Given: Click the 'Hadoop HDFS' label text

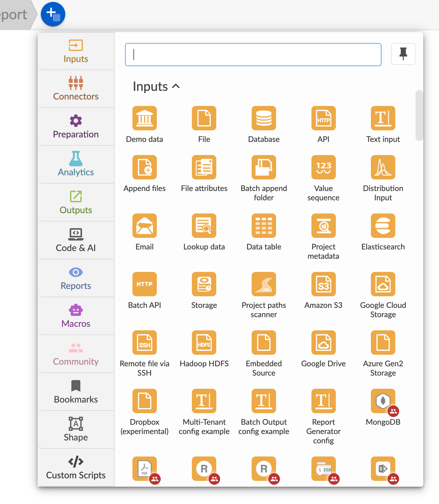Looking at the screenshot, I should [x=204, y=363].
